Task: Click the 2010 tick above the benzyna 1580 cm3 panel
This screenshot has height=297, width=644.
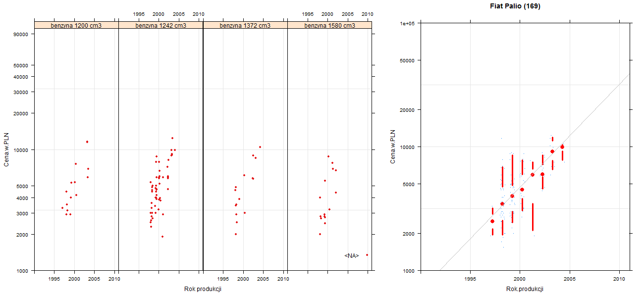Action: pos(368,14)
